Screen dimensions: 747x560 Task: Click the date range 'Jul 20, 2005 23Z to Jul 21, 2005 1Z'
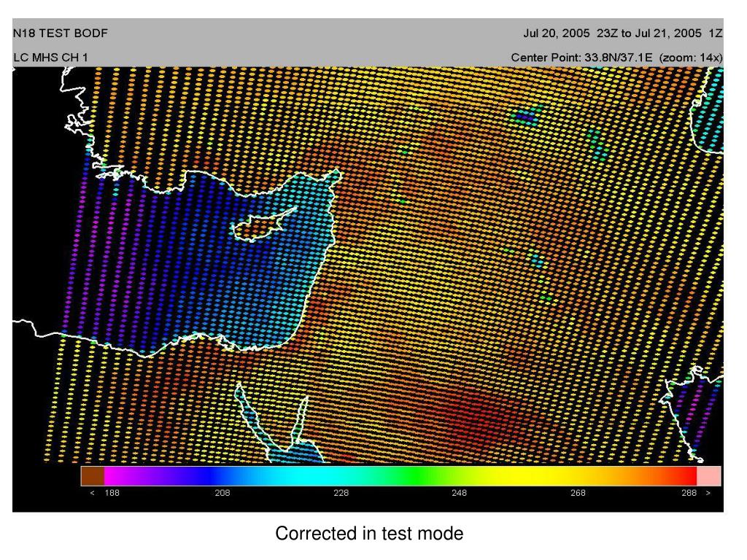coord(623,34)
